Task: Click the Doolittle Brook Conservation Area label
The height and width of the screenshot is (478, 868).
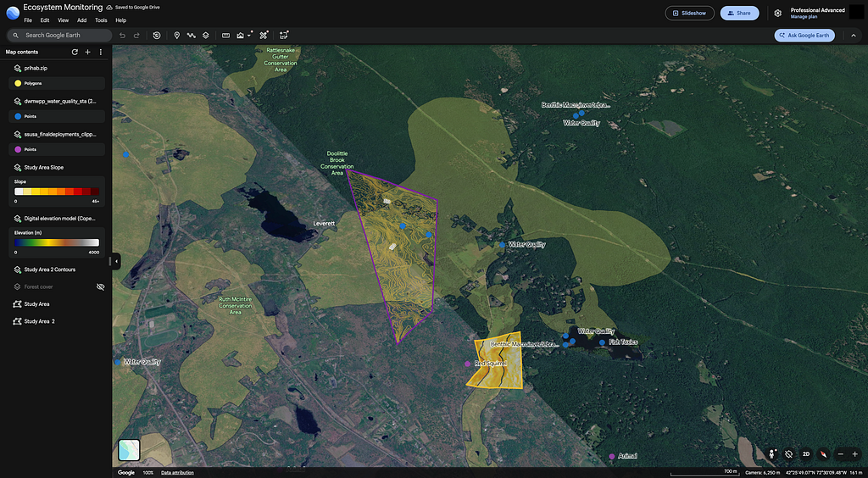Action: 337,164
